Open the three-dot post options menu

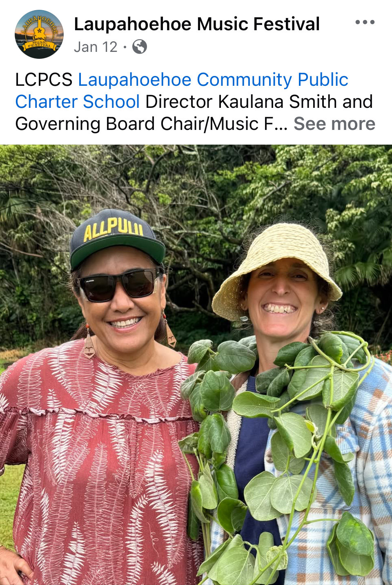pos(365,22)
